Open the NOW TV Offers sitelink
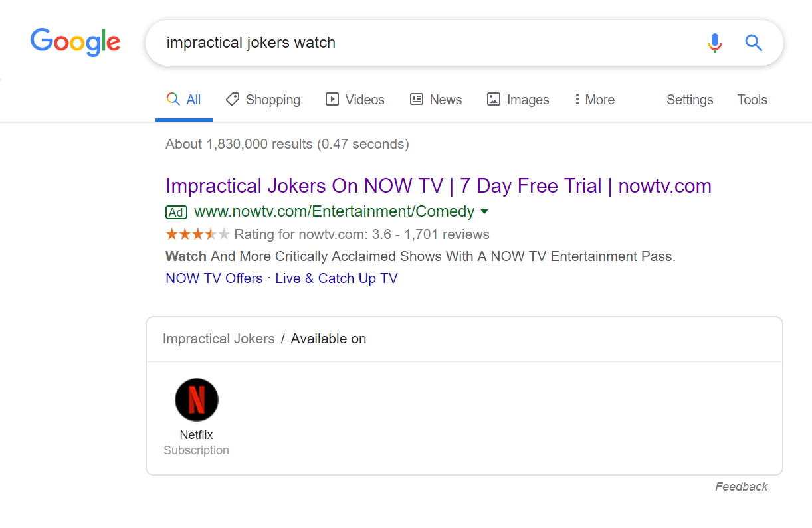812x528 pixels. (x=214, y=278)
